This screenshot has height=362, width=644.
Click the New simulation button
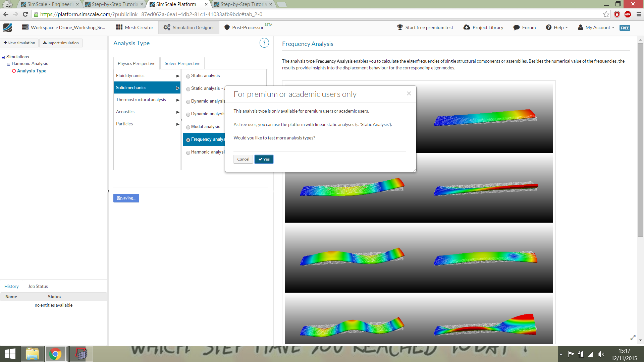pos(19,43)
